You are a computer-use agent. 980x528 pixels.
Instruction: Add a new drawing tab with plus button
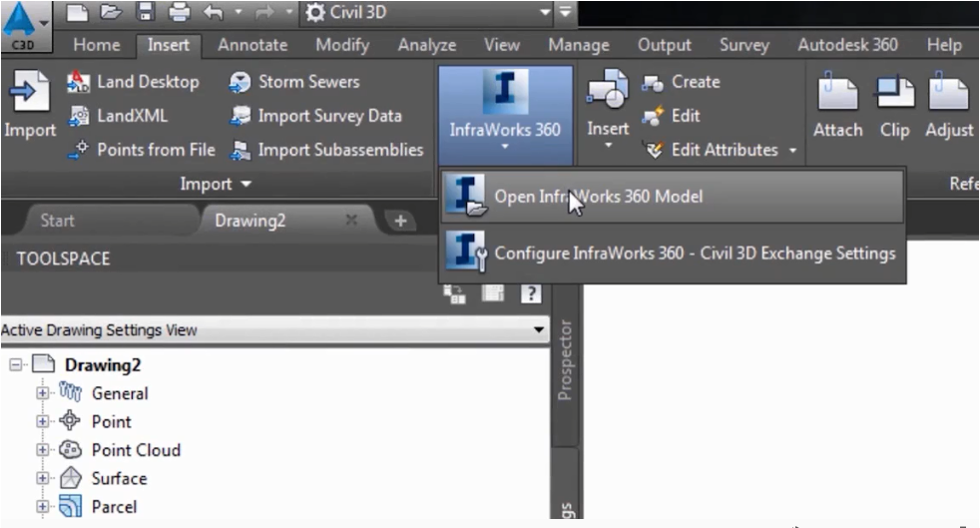point(400,221)
